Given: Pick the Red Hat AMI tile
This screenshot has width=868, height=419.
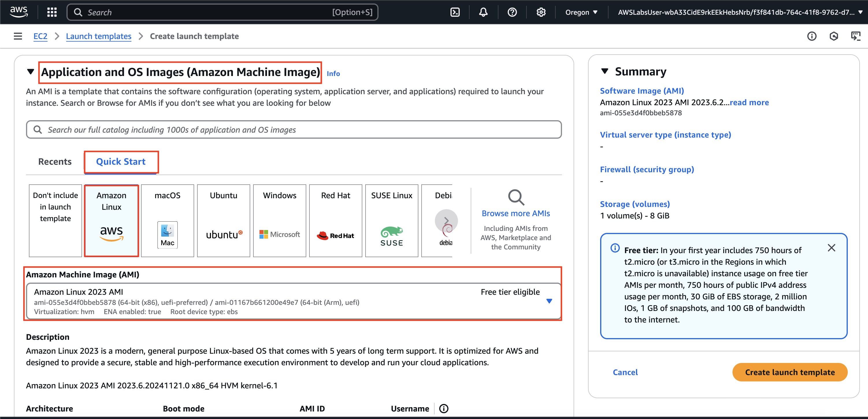Looking at the screenshot, I should click(x=335, y=220).
